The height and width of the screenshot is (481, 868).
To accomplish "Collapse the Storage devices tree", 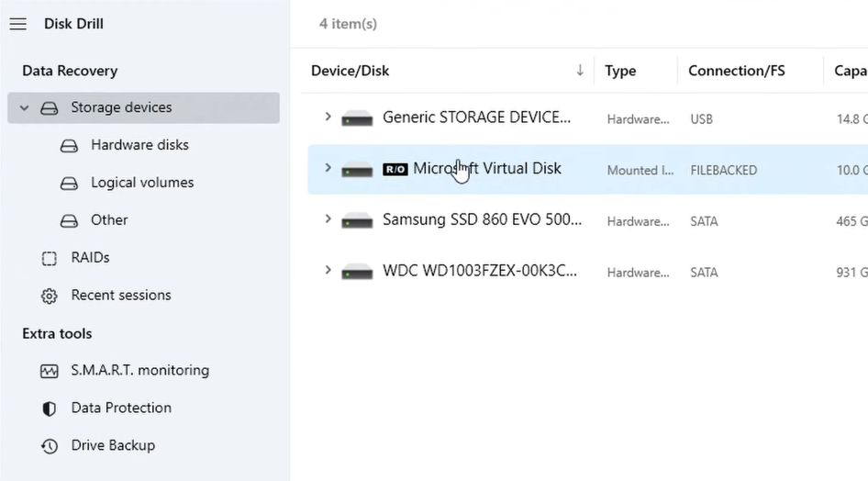I will [25, 107].
